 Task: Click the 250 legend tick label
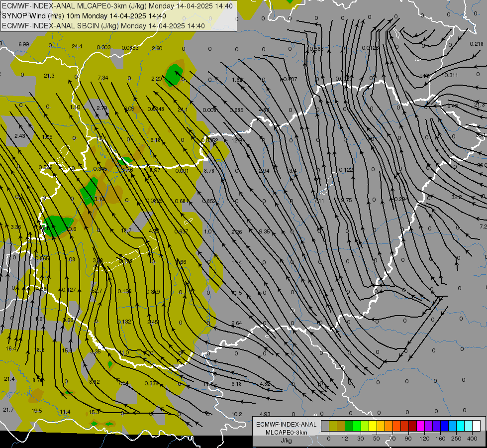(x=456, y=439)
